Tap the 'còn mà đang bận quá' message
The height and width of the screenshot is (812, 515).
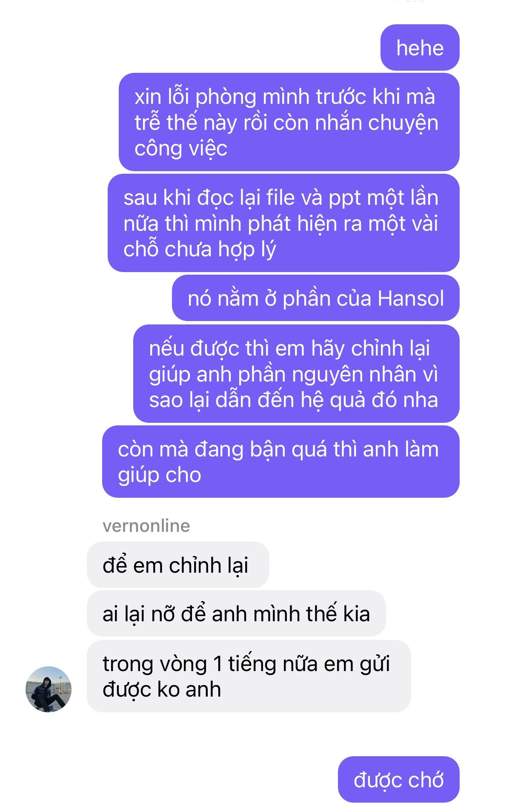281,462
